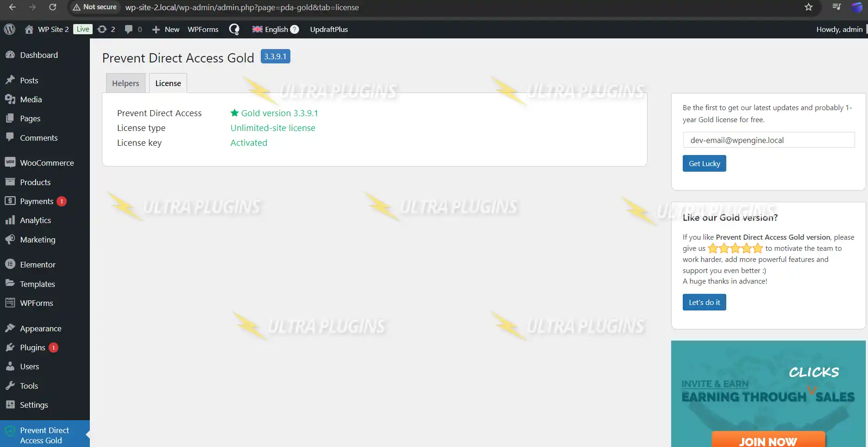Click the browser address bar URL

click(x=242, y=7)
